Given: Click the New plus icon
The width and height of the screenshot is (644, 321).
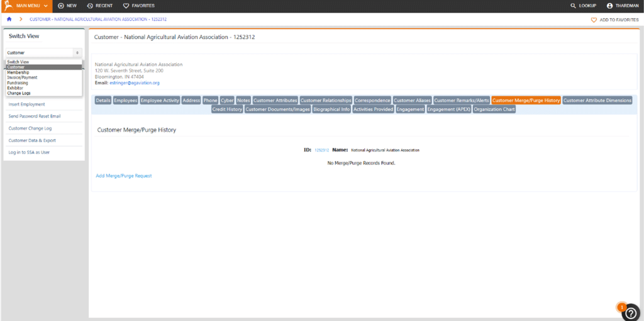Looking at the screenshot, I should click(61, 6).
